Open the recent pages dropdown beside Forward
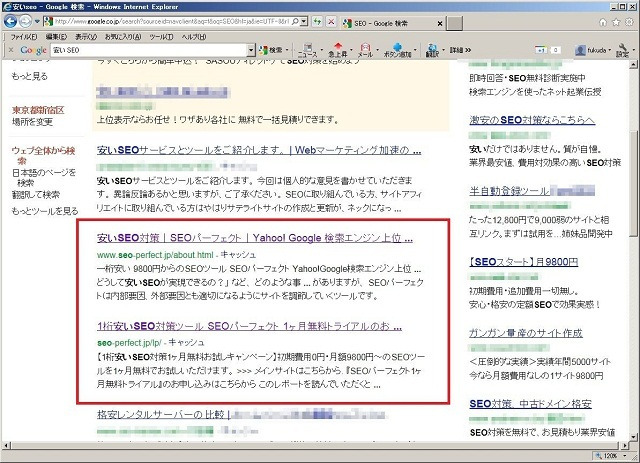Screen dimensions: 640x463 [37, 22]
